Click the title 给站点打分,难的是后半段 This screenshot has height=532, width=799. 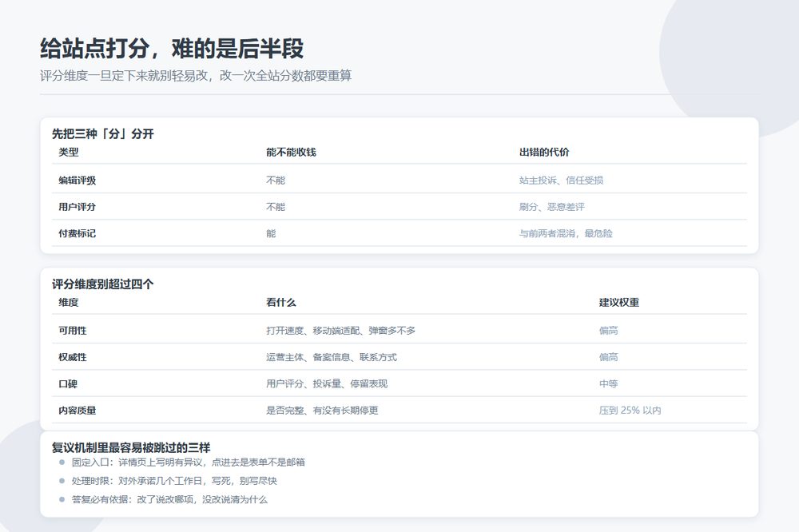click(x=172, y=49)
